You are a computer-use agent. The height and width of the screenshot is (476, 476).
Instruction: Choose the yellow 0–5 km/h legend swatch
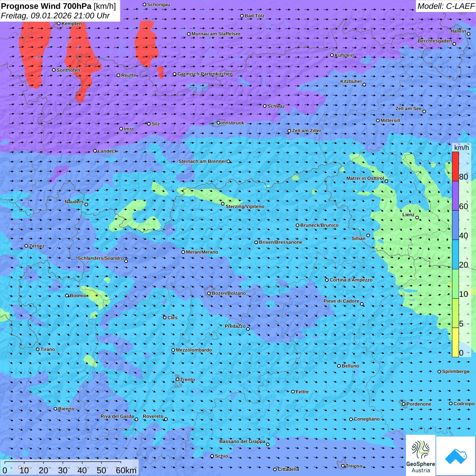click(455, 342)
